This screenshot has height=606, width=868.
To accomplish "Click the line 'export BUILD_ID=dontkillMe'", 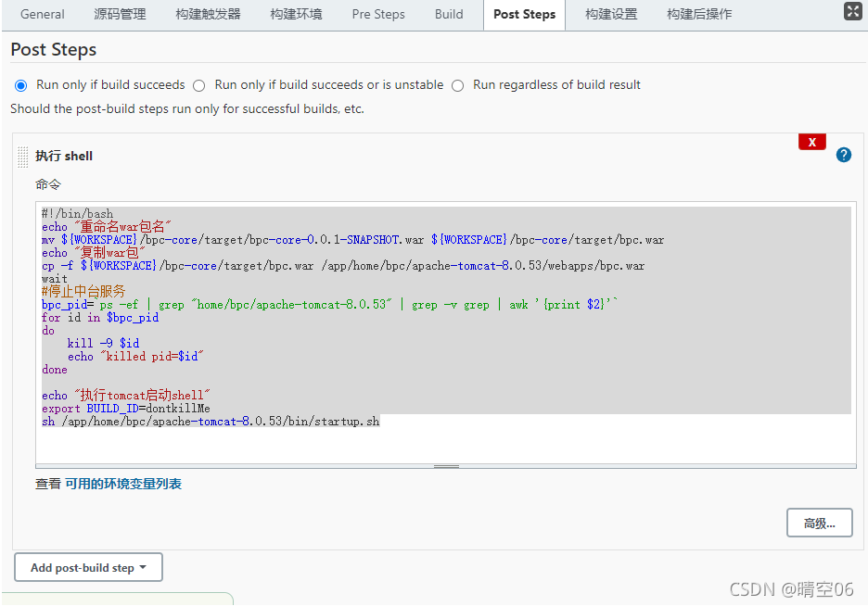I will coord(126,409).
